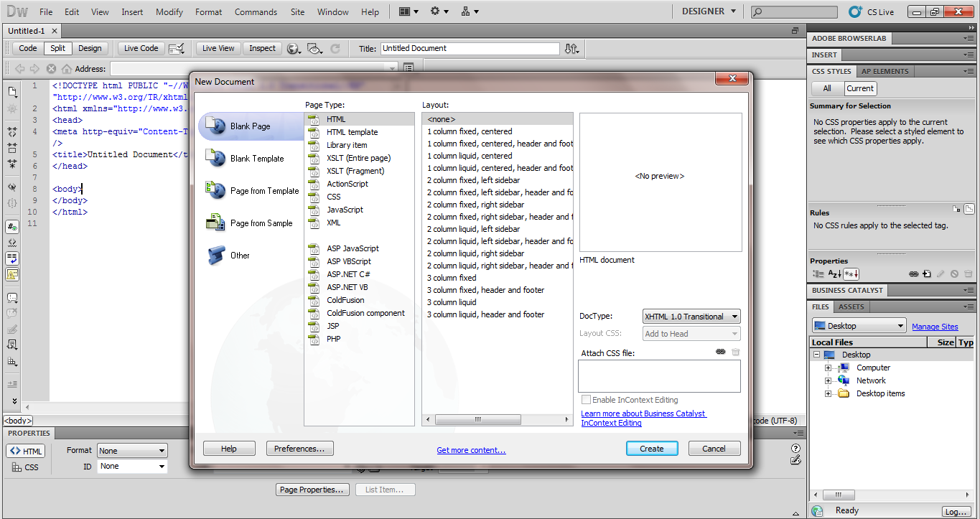
Task: Click the Show list view A-Z icon
Action: (x=834, y=273)
